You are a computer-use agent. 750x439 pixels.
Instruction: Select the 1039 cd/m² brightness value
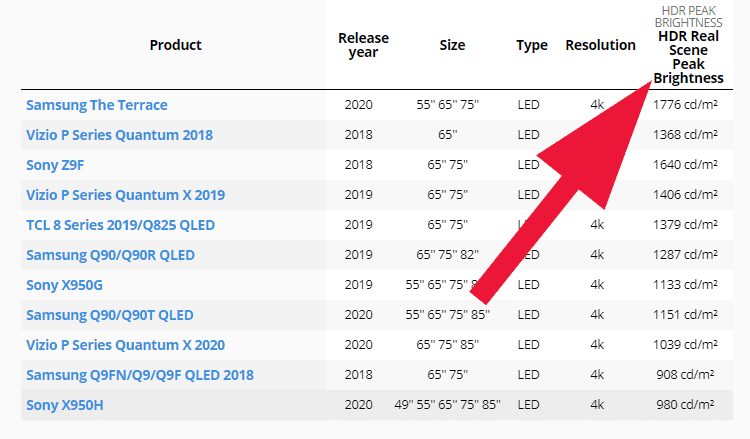pos(685,345)
